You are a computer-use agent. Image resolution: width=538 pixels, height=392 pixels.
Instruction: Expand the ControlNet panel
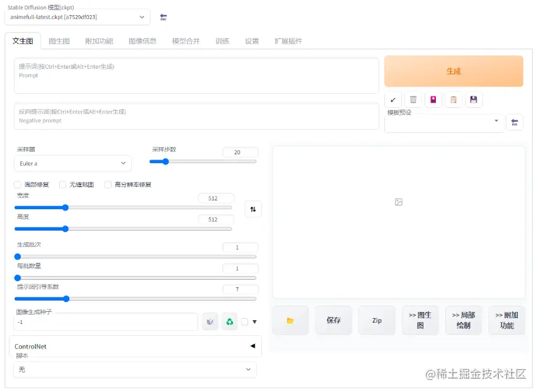135,347
